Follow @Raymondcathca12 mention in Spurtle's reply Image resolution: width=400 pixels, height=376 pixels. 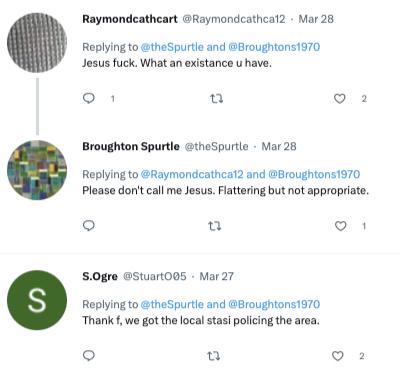coord(192,174)
